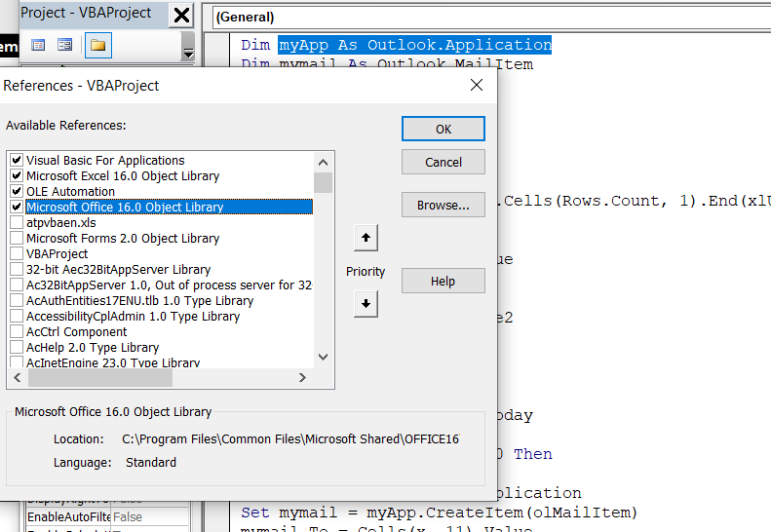771x532 pixels.
Task: Close the Project - VBAProject pane
Action: coord(181,15)
